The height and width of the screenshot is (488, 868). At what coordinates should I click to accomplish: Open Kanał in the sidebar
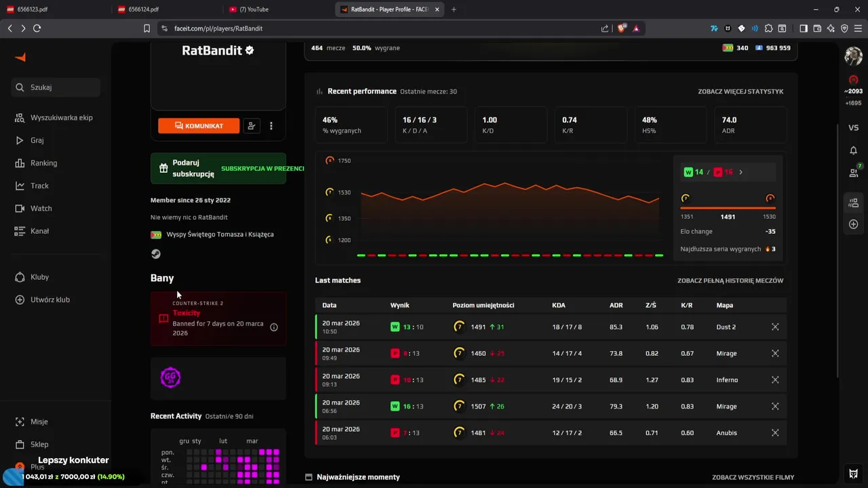(32, 231)
